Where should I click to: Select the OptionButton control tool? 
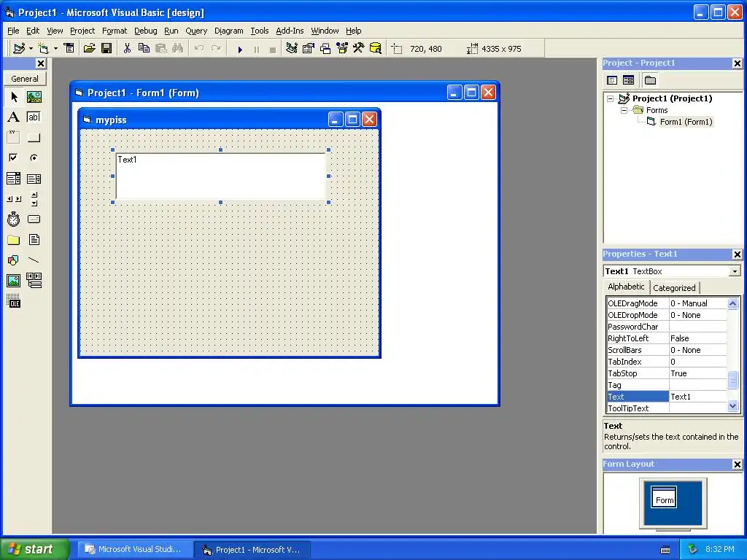pyautogui.click(x=34, y=157)
